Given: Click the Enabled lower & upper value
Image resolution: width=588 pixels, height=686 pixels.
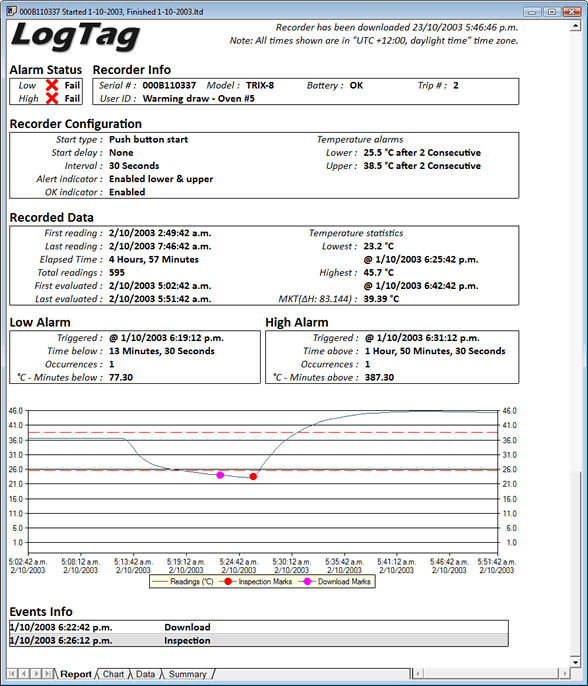Looking at the screenshot, I should (161, 179).
